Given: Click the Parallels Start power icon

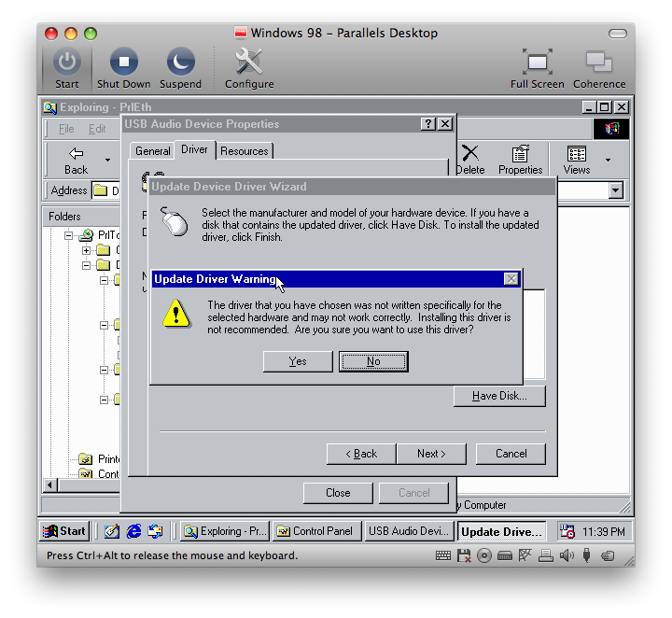Looking at the screenshot, I should tap(67, 63).
